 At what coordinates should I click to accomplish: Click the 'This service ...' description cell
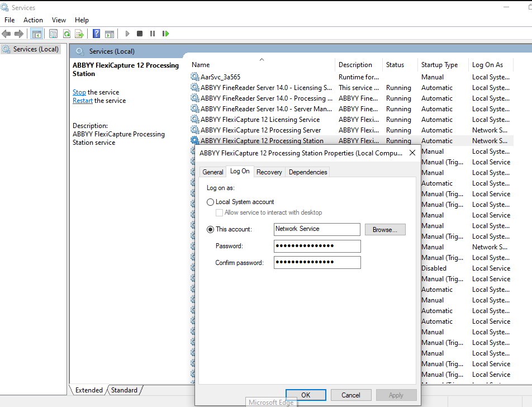[x=359, y=88]
